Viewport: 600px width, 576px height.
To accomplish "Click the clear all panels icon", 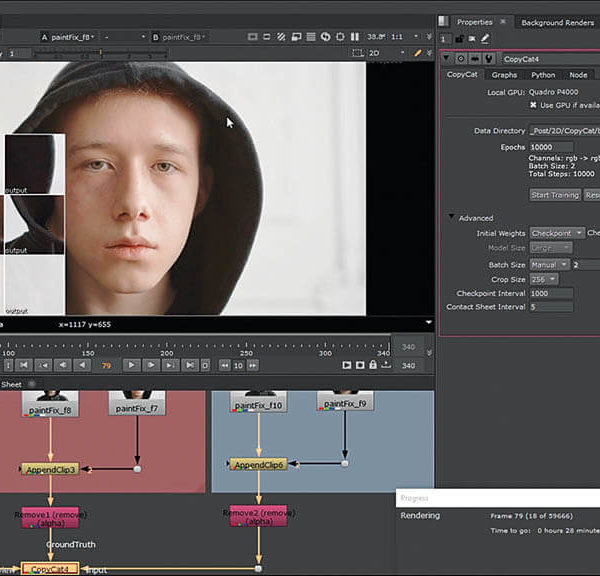I will (472, 39).
